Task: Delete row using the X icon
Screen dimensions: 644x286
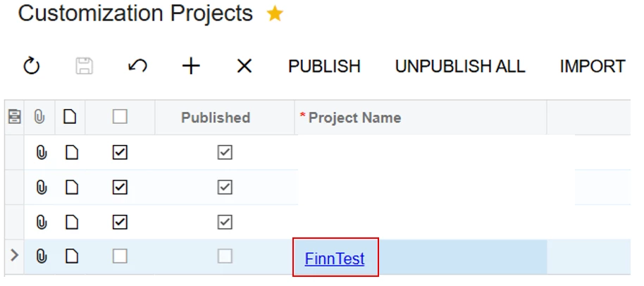Action: click(244, 66)
